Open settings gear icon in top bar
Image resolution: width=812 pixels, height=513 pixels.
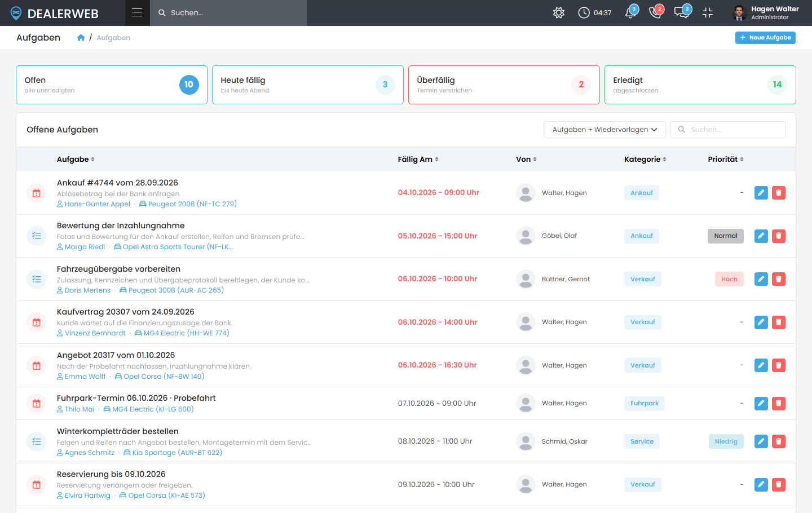pyautogui.click(x=559, y=12)
